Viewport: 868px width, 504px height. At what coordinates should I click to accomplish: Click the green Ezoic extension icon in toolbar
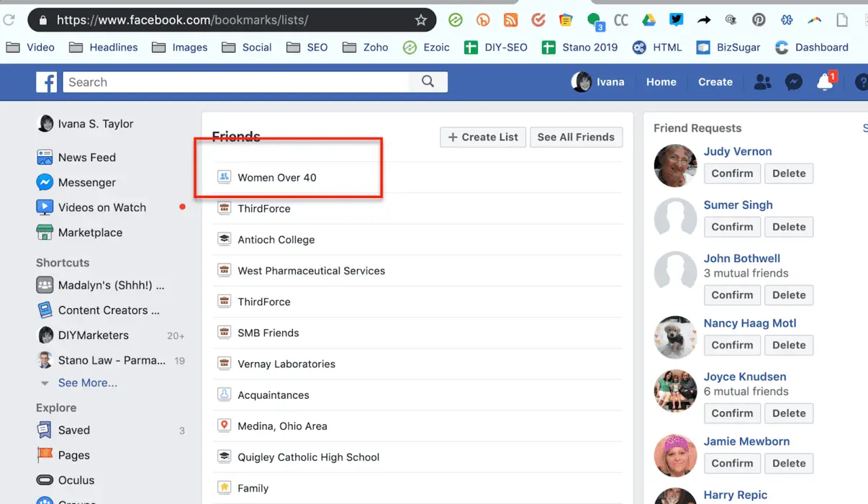(455, 20)
